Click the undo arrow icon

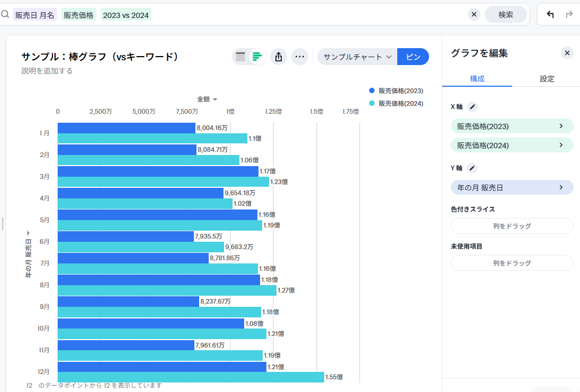[550, 14]
